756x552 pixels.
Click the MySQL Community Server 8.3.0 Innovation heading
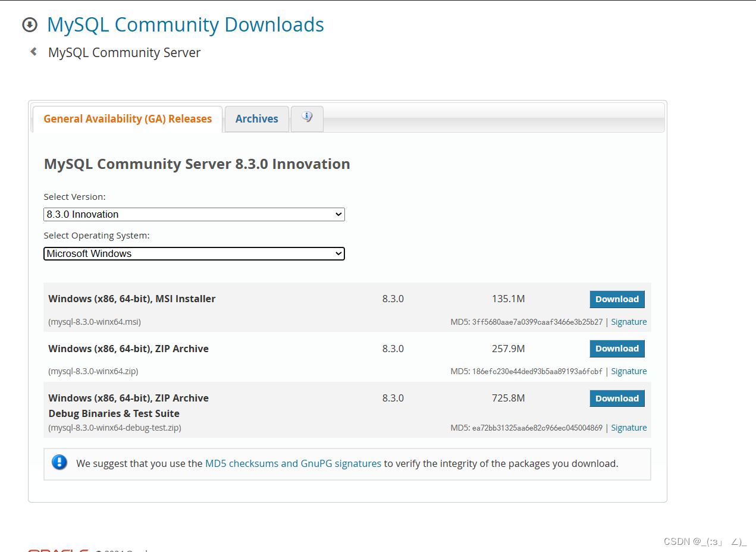197,164
